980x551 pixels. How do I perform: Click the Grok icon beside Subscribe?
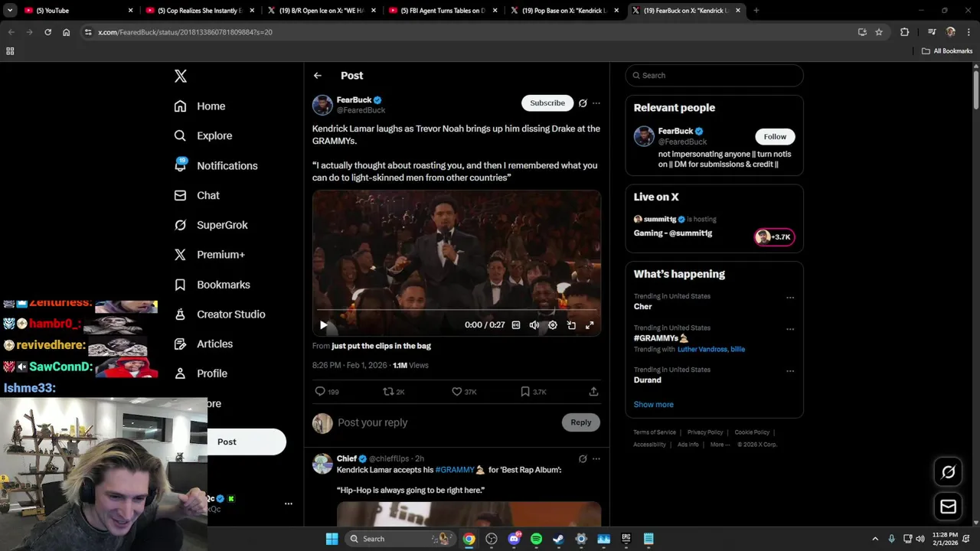click(x=583, y=103)
